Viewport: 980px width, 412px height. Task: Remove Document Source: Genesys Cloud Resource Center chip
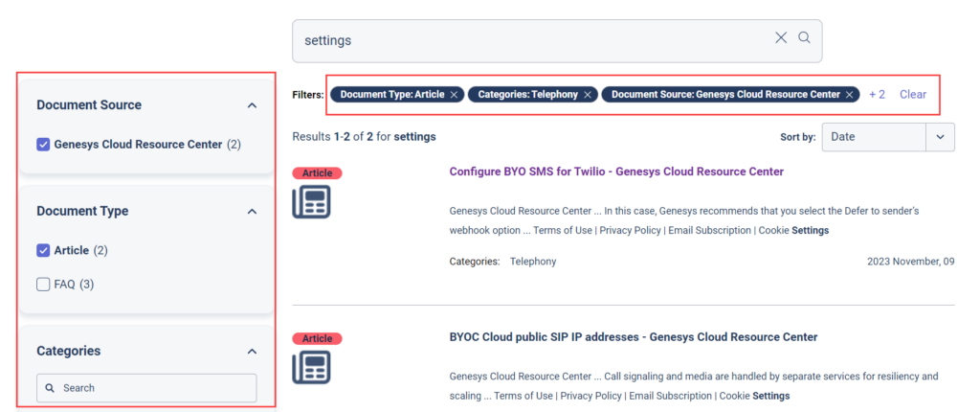850,95
